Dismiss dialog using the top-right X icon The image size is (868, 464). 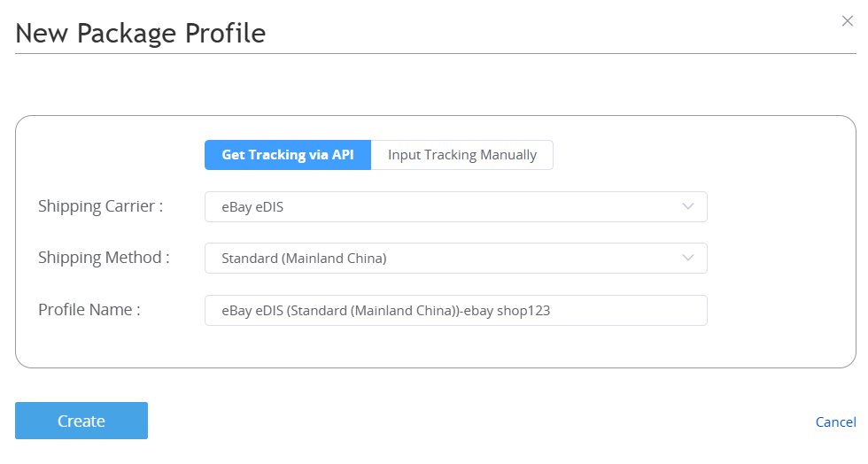[x=847, y=21]
